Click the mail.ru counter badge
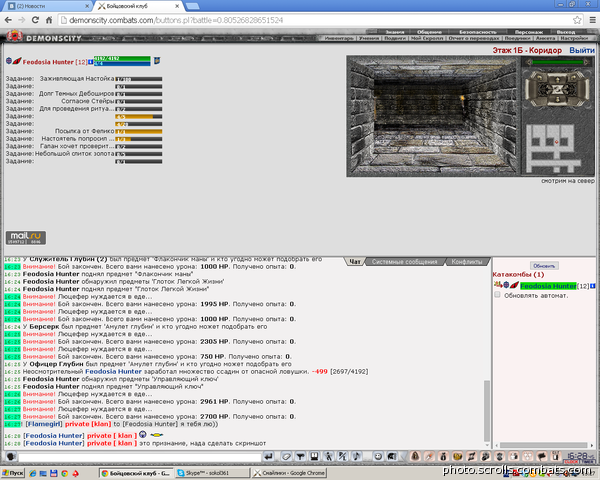The image size is (600, 480). coord(26,237)
